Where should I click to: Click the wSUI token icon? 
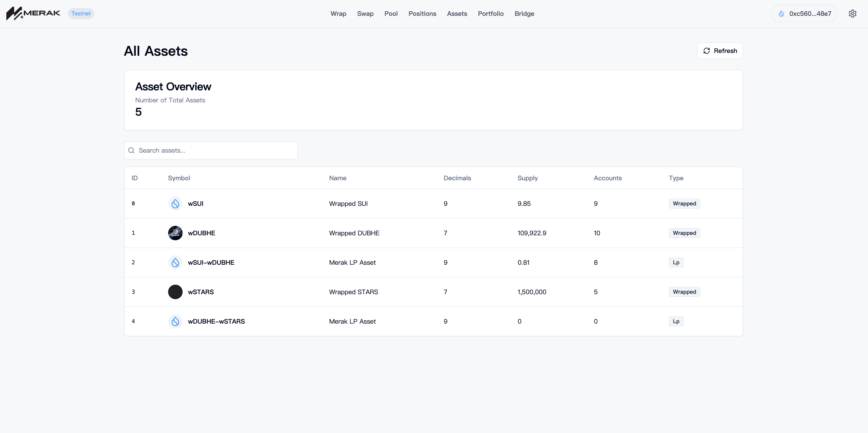tap(175, 203)
